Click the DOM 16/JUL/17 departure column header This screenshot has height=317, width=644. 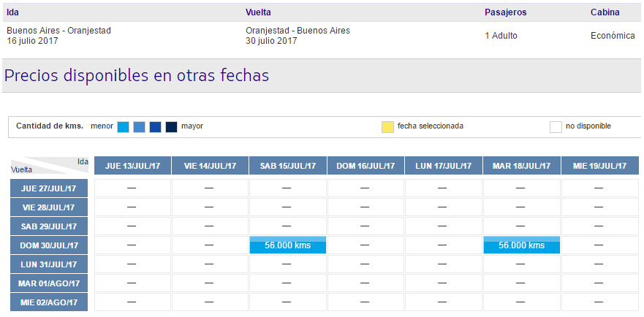365,166
